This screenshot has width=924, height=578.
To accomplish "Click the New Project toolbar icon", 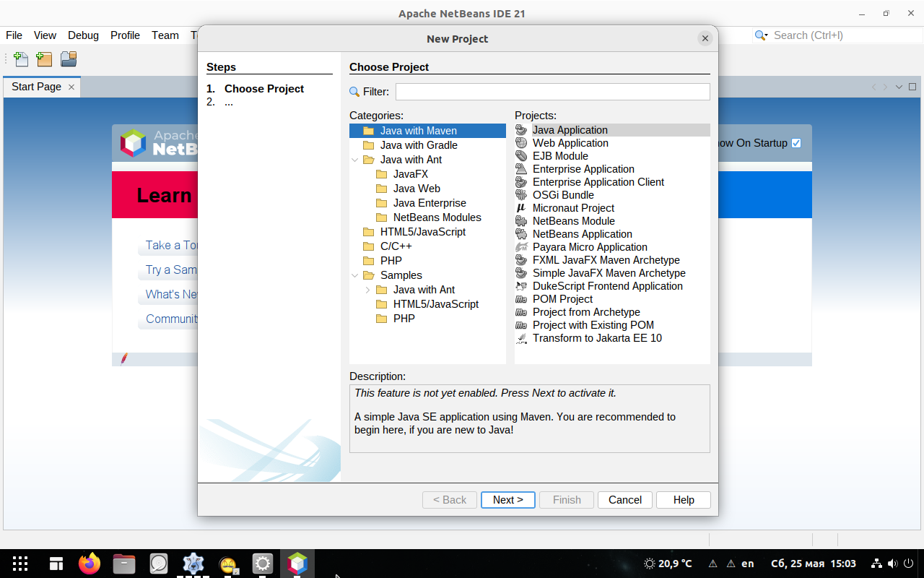I will click(45, 59).
